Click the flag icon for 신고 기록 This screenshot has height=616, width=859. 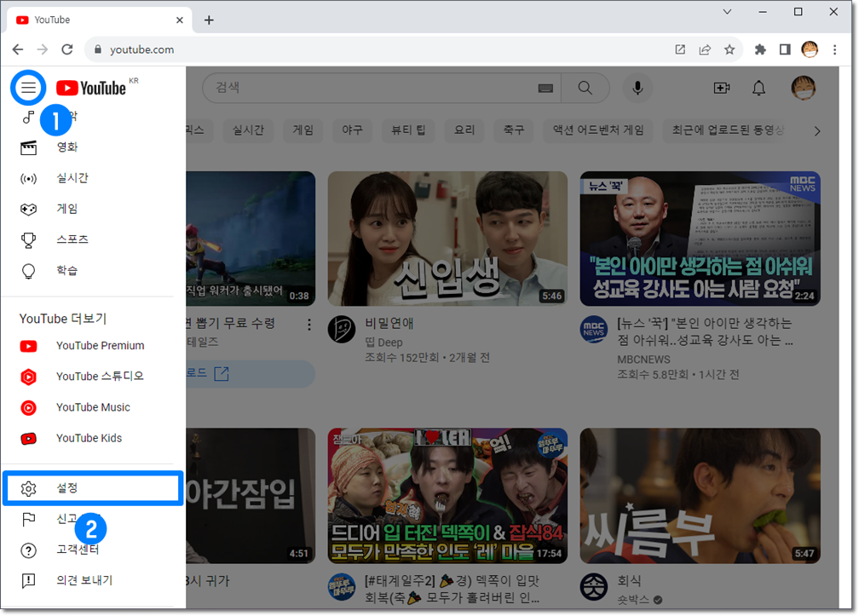click(28, 519)
